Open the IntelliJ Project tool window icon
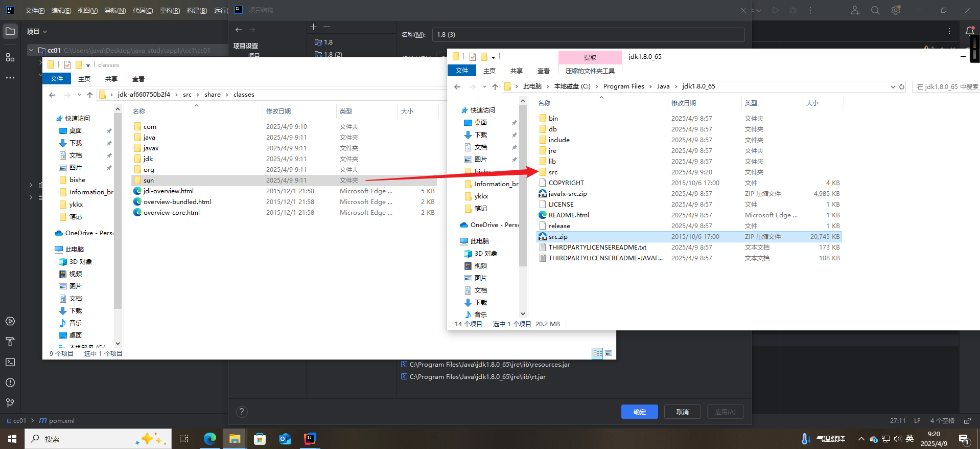 [x=10, y=32]
